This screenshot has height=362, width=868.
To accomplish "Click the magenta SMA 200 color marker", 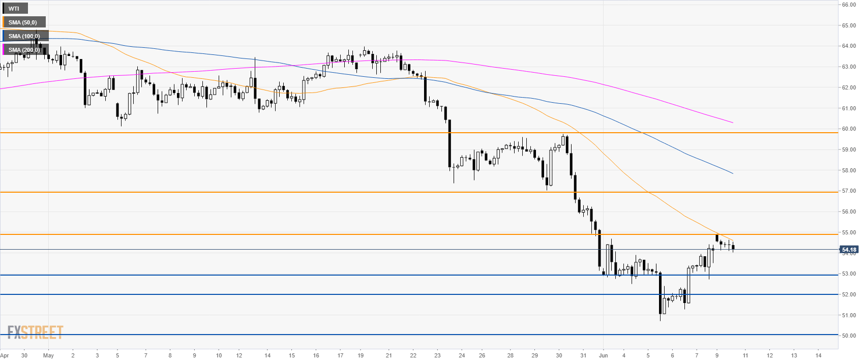I will [3, 50].
